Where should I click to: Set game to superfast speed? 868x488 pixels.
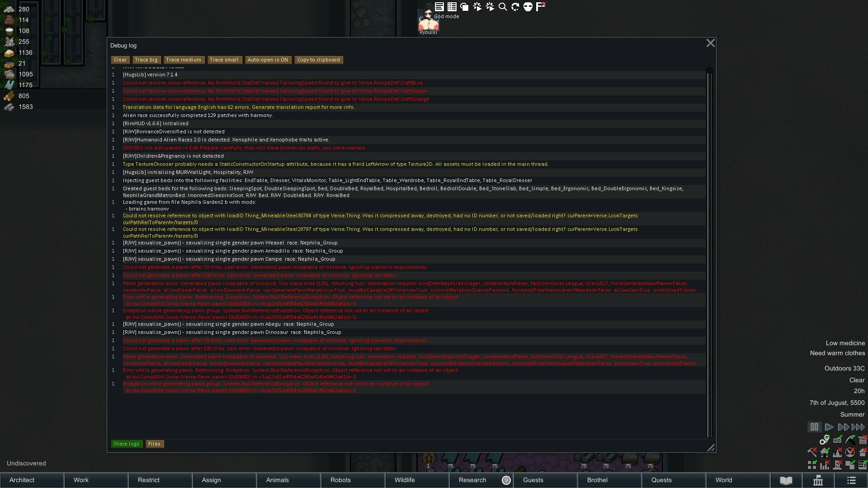click(858, 427)
